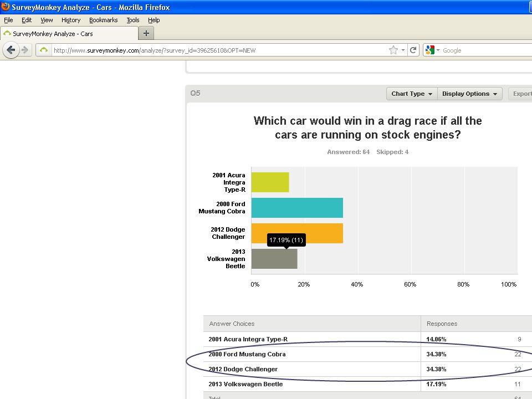Click the gray Volkswagen Beetle bar
The image size is (532, 399).
coord(274,259)
